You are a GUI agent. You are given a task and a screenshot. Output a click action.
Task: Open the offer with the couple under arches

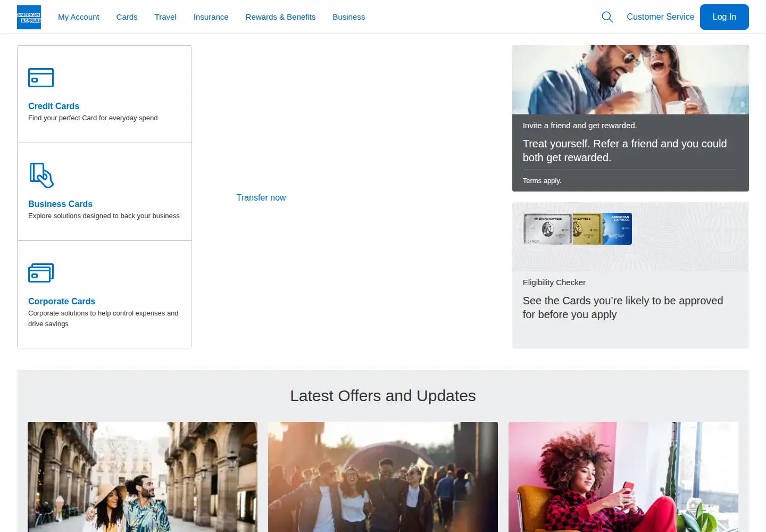(143, 477)
